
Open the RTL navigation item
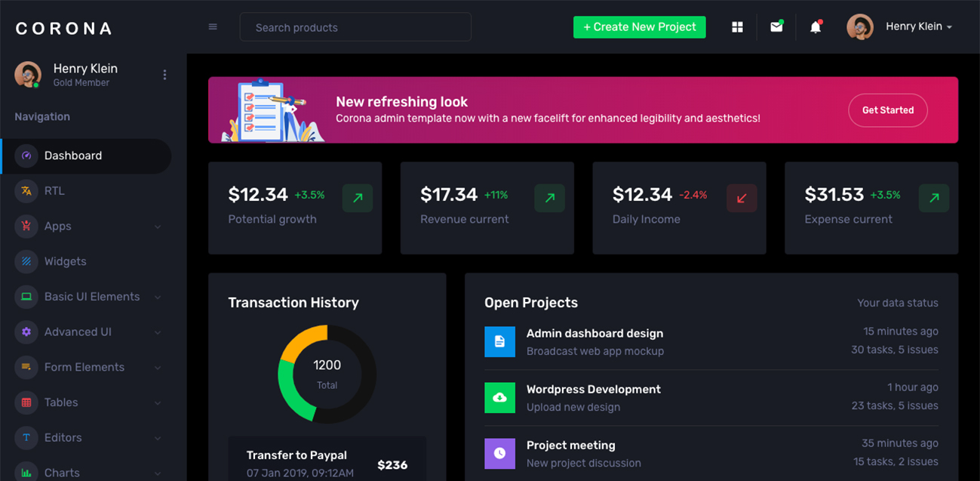(54, 191)
